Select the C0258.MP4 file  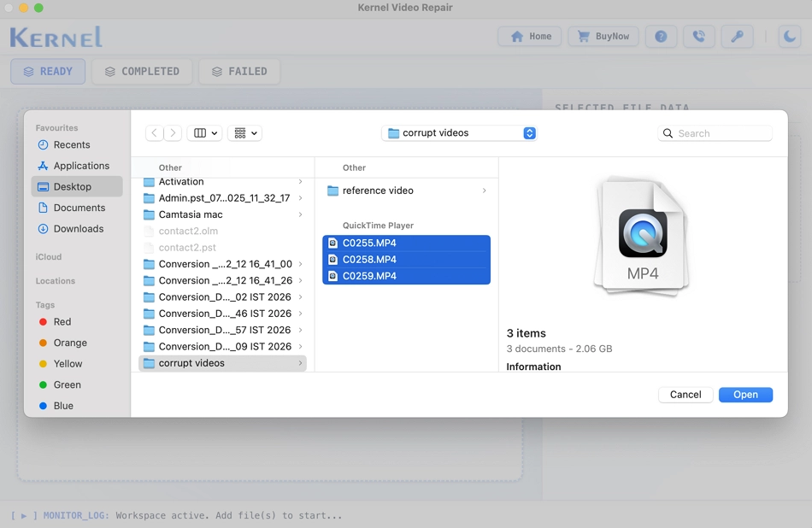407,260
